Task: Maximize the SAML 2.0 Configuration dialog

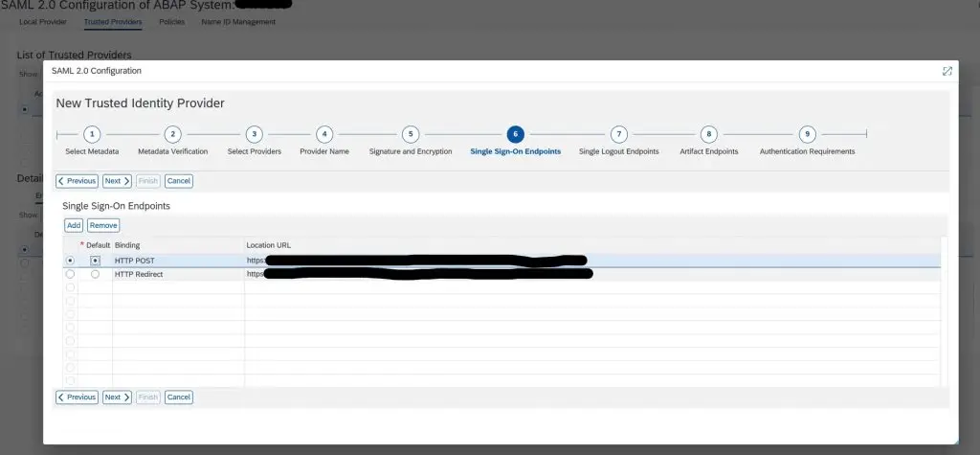Action: pyautogui.click(x=947, y=71)
